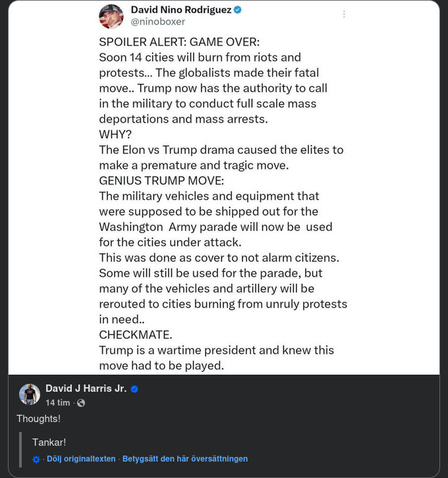Click the David Nino Rodriguez display name
This screenshot has width=448, height=478.
tap(181, 10)
